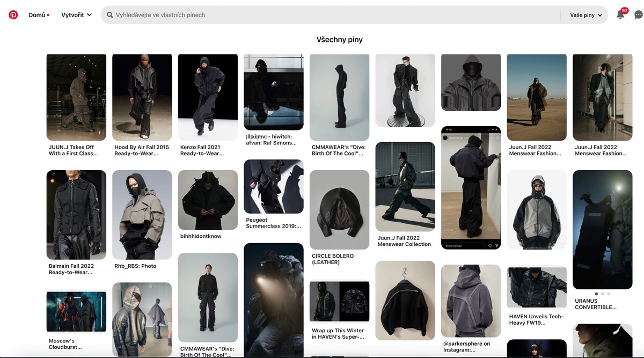
Task: Open the hiwitch afvan Raf Simons pin
Action: coord(273,92)
